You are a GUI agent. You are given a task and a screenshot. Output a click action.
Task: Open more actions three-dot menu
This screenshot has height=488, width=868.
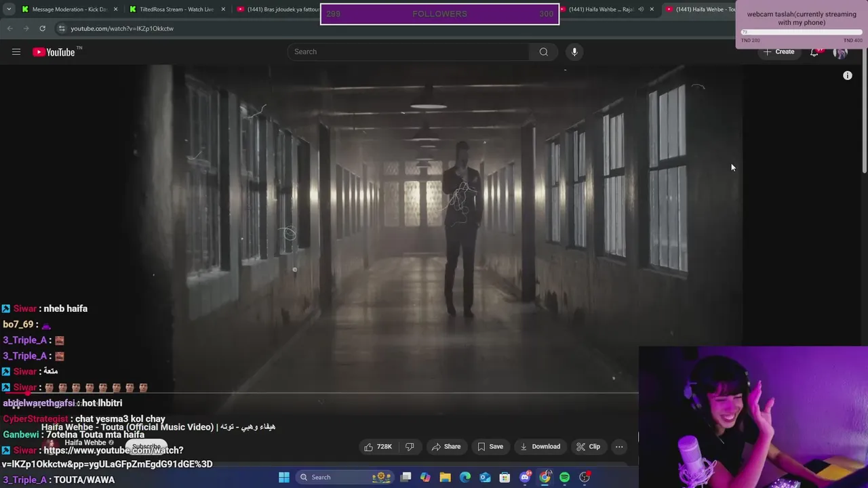pos(619,447)
